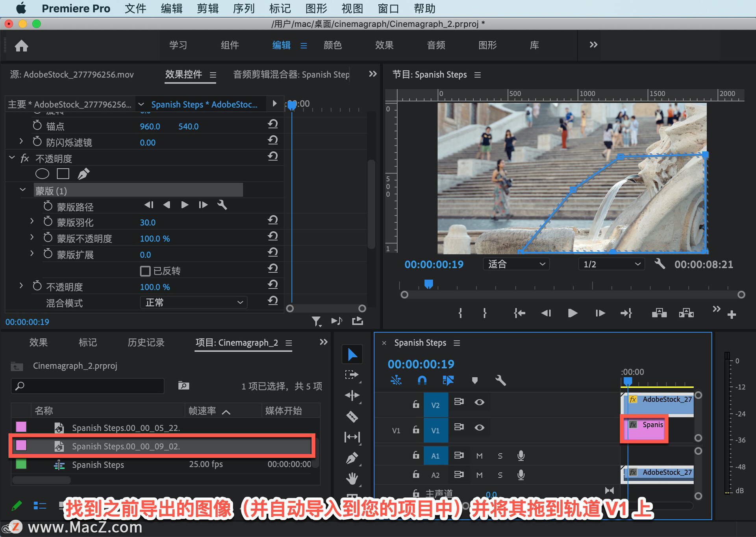Switch to the 颜色 workspace
This screenshot has width=756, height=537.
click(x=333, y=45)
